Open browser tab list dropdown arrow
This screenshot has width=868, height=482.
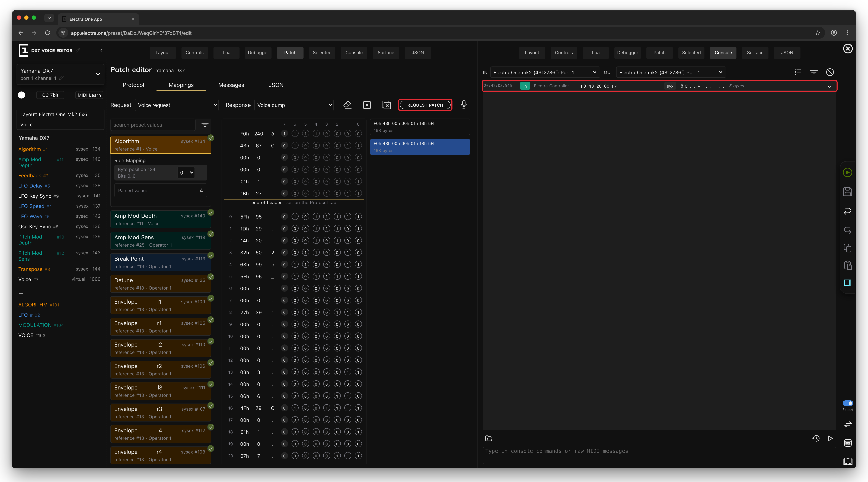pos(49,18)
